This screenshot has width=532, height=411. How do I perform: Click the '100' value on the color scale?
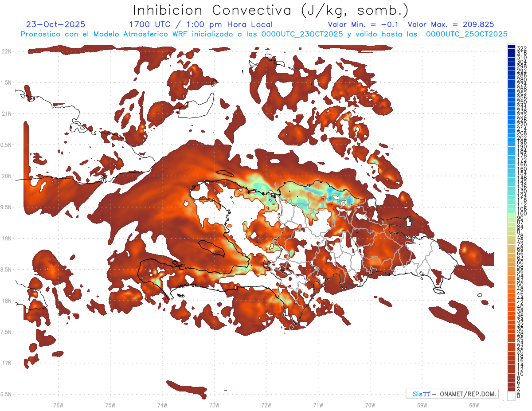pyautogui.click(x=521, y=214)
